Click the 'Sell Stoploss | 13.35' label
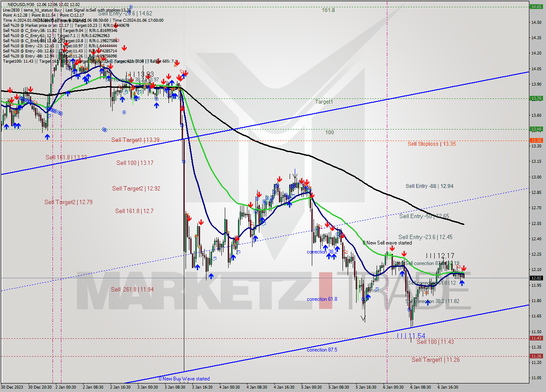 pyautogui.click(x=432, y=144)
